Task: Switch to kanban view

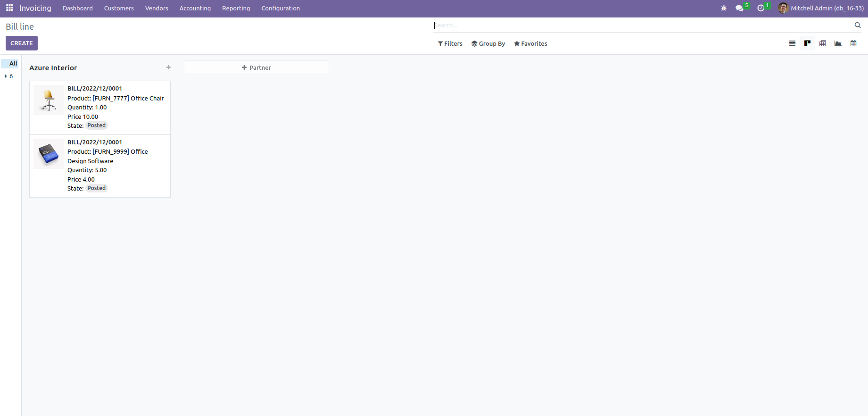Action: click(807, 43)
